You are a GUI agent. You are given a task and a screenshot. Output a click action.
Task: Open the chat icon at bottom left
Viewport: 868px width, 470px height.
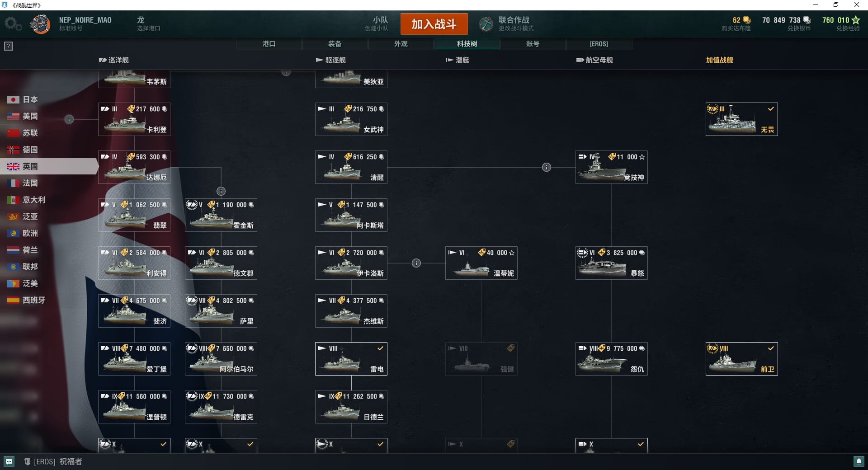coord(9,461)
